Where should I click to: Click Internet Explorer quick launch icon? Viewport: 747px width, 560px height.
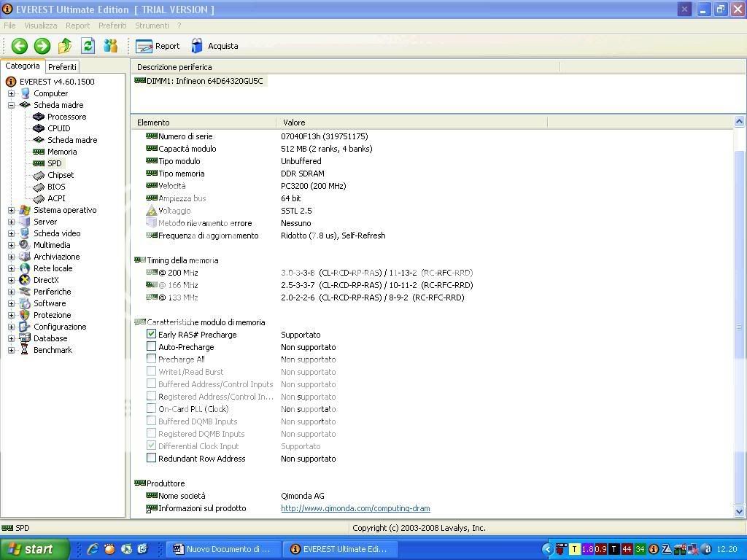93,549
